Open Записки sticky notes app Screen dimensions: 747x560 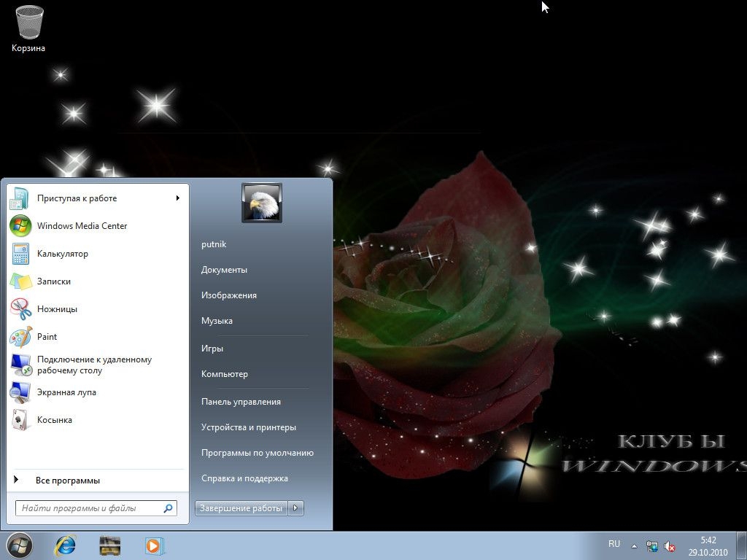point(53,281)
